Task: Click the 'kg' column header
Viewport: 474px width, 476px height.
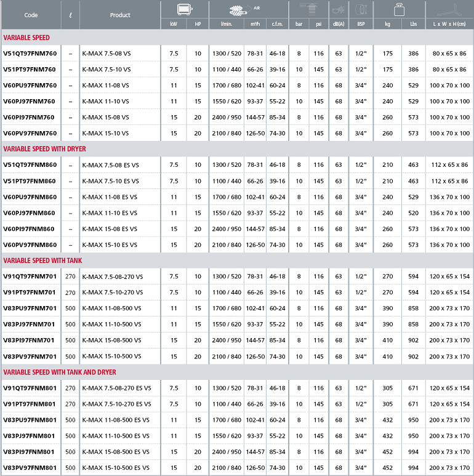Action: click(388, 24)
